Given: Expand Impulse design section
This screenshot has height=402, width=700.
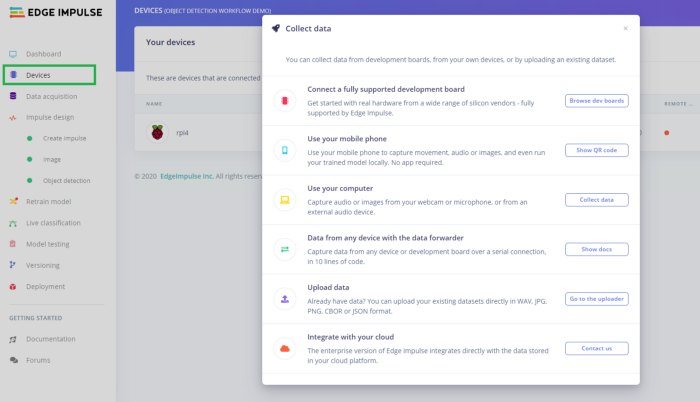Looking at the screenshot, I should [x=50, y=117].
